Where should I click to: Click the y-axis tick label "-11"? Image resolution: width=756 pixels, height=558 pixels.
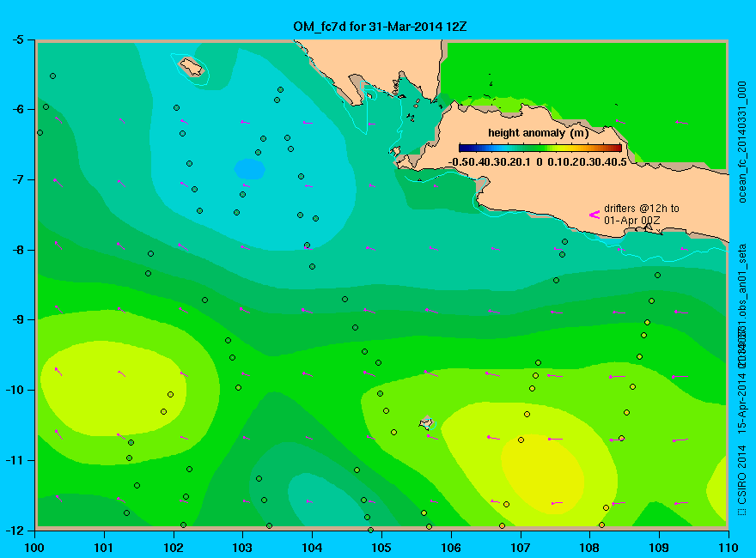click(15, 460)
